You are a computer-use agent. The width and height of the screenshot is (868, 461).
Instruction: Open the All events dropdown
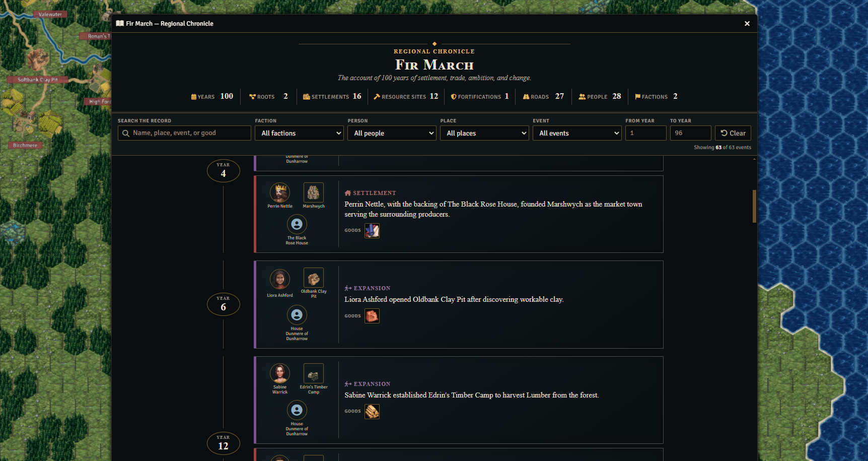point(577,133)
